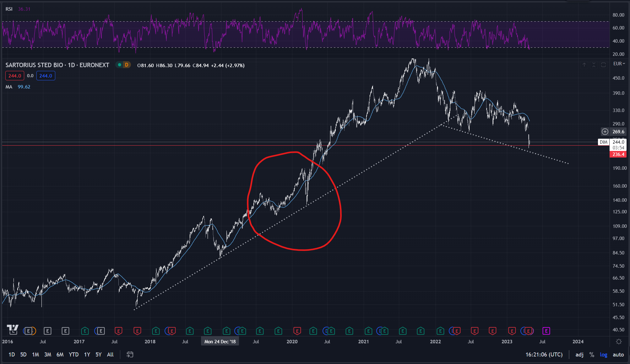Click the +2.44 (+2.97%) change text
Image resolution: width=630 pixels, height=364 pixels.
click(228, 65)
